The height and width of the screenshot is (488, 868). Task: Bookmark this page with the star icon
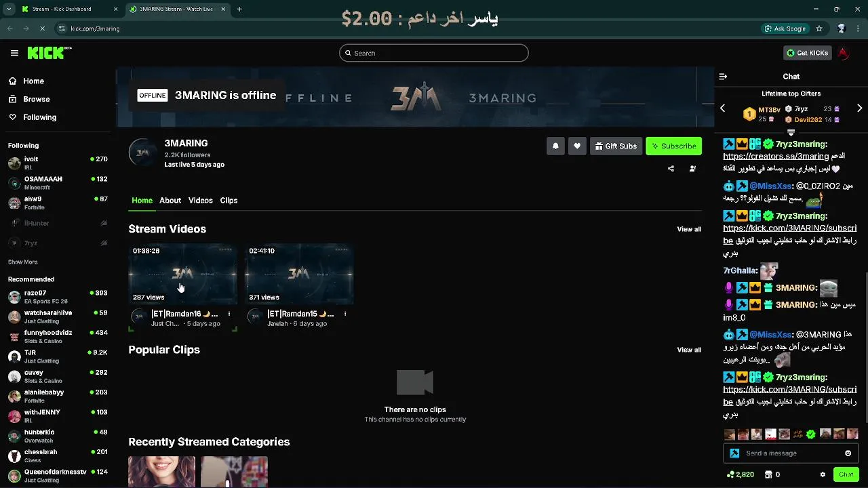[819, 28]
